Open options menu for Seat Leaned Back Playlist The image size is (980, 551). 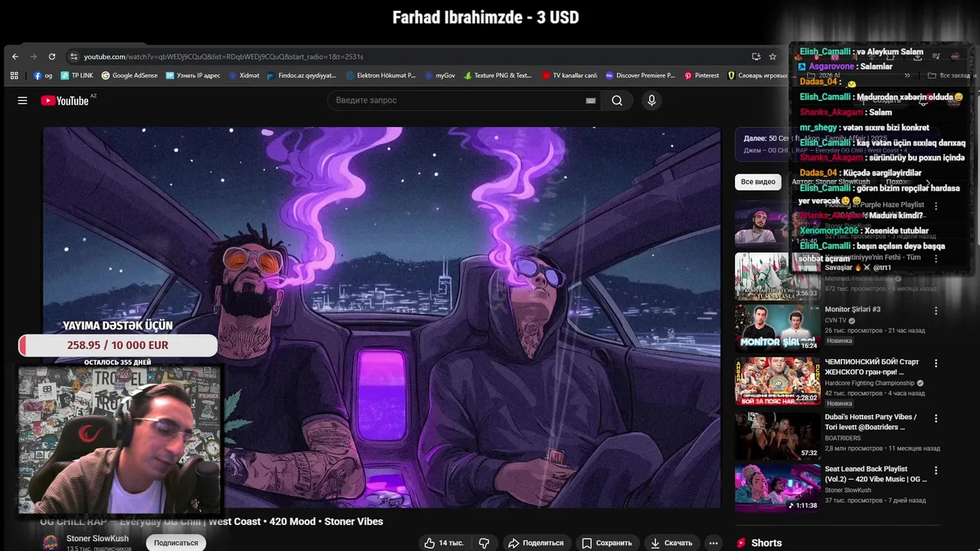936,471
